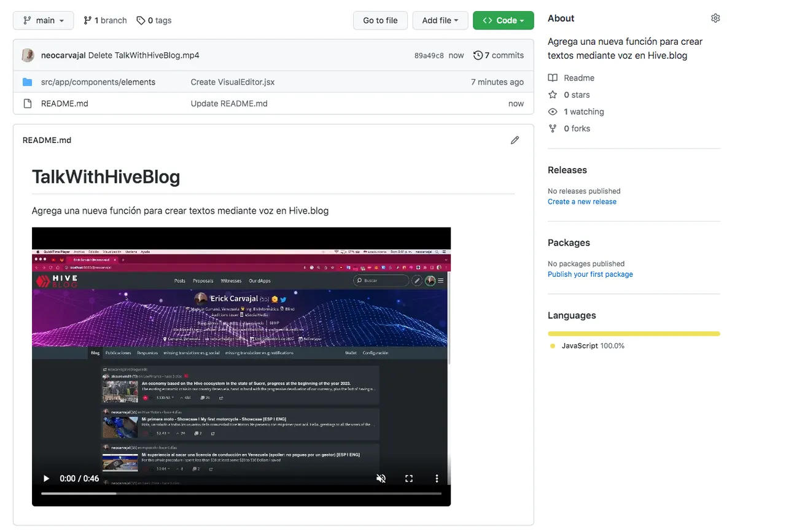Click Publish your first package
Image resolution: width=786 pixels, height=532 pixels.
590,274
